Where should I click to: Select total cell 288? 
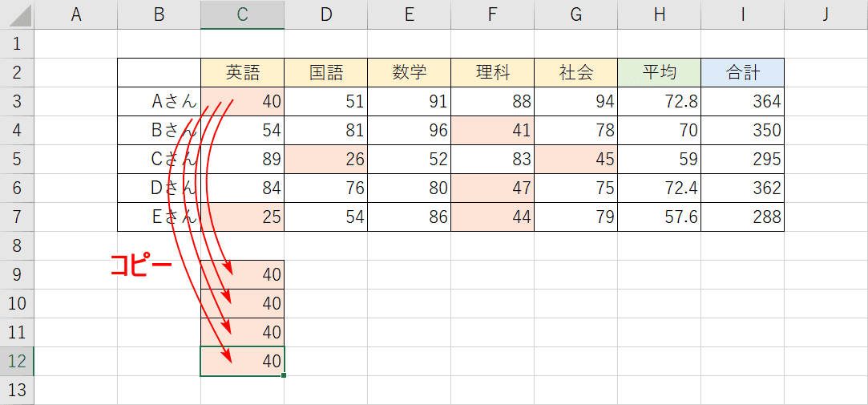tap(742, 217)
